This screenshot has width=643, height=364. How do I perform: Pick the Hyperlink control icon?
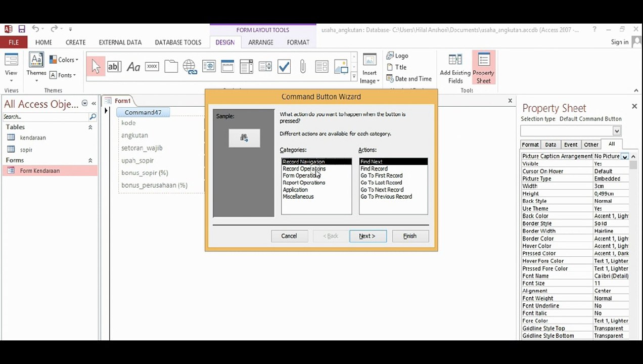[190, 66]
